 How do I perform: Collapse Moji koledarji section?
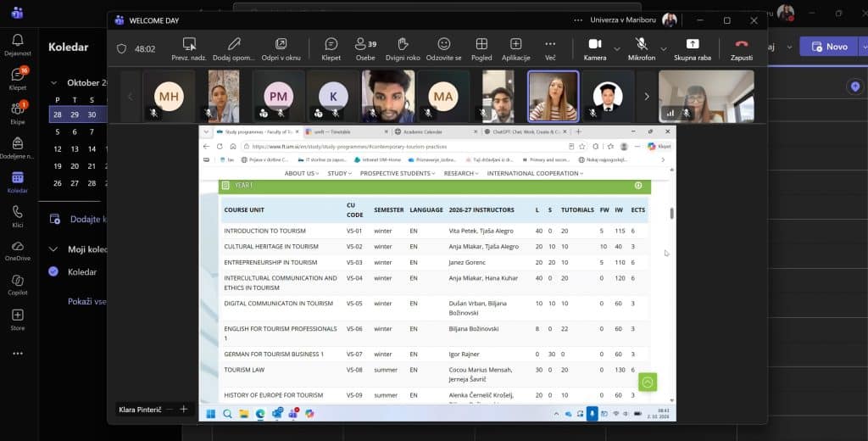53,249
